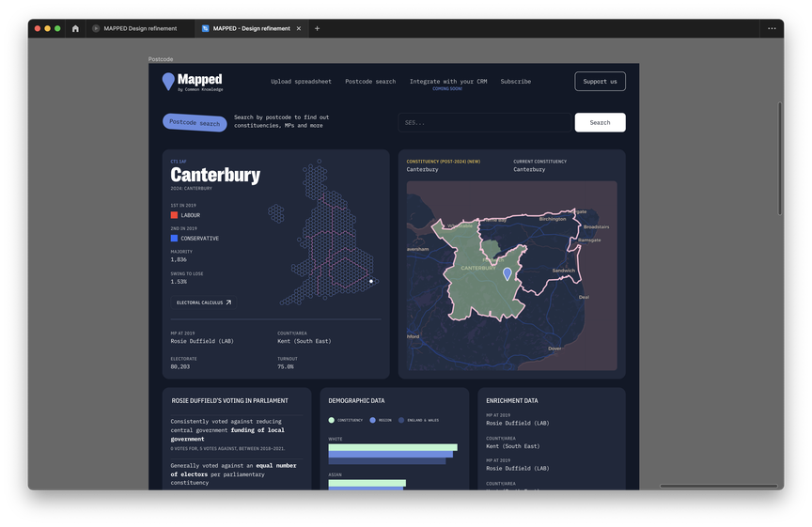Select the MAPPED - Design refinement file tab
812x527 pixels.
point(252,28)
